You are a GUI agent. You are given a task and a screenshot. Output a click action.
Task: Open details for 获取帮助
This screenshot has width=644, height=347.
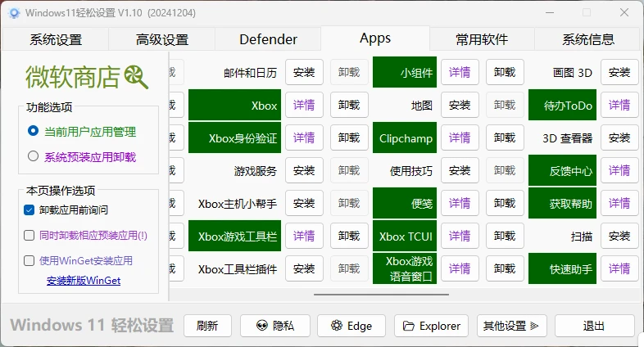[619, 204]
